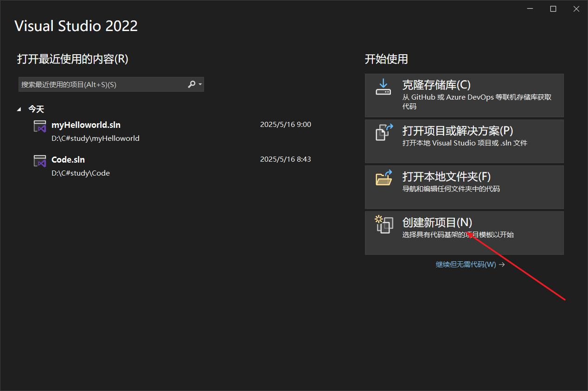Select 打开项目或解决方案(P)
This screenshot has height=391, width=588.
tap(464, 141)
